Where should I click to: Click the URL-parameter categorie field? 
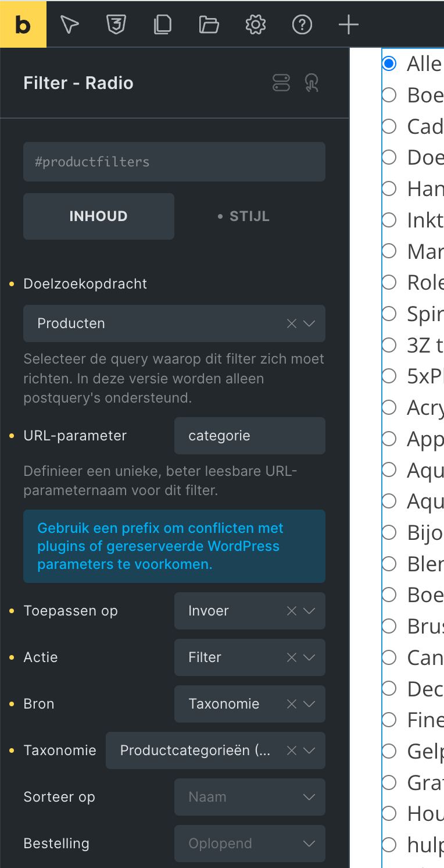point(250,436)
